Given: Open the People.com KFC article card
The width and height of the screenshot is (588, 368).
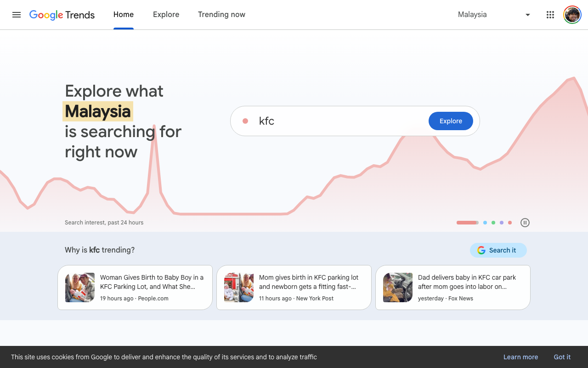Looking at the screenshot, I should point(135,287).
